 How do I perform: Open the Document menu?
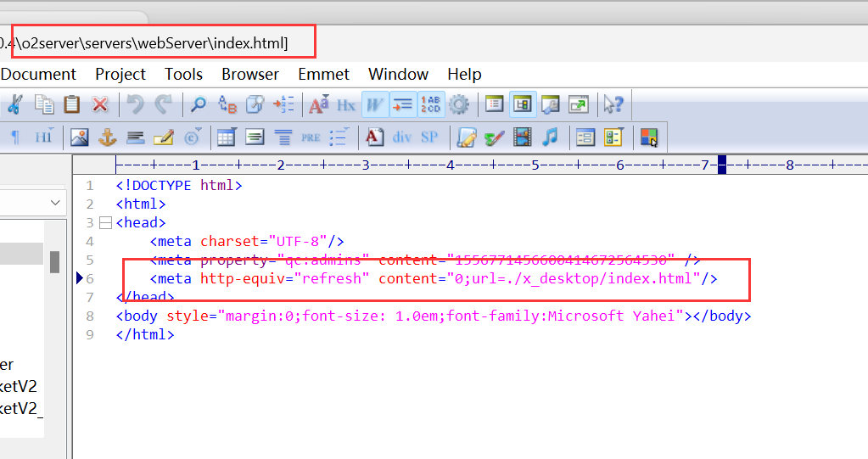pos(38,74)
